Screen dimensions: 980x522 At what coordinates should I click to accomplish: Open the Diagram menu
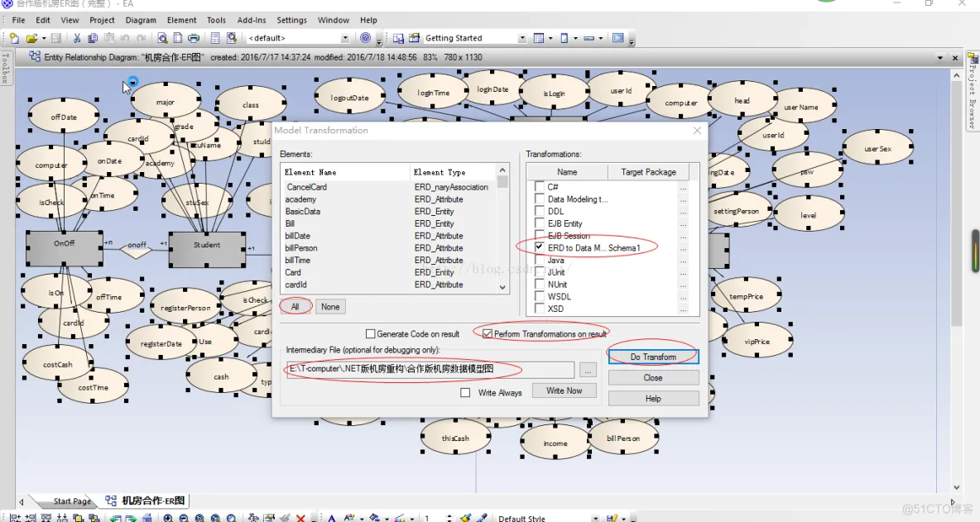coord(141,20)
